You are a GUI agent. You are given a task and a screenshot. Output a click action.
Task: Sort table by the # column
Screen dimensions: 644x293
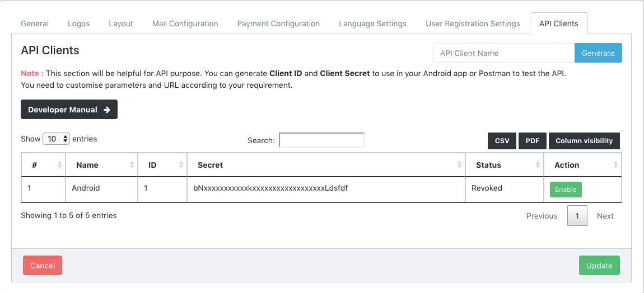[x=43, y=165]
